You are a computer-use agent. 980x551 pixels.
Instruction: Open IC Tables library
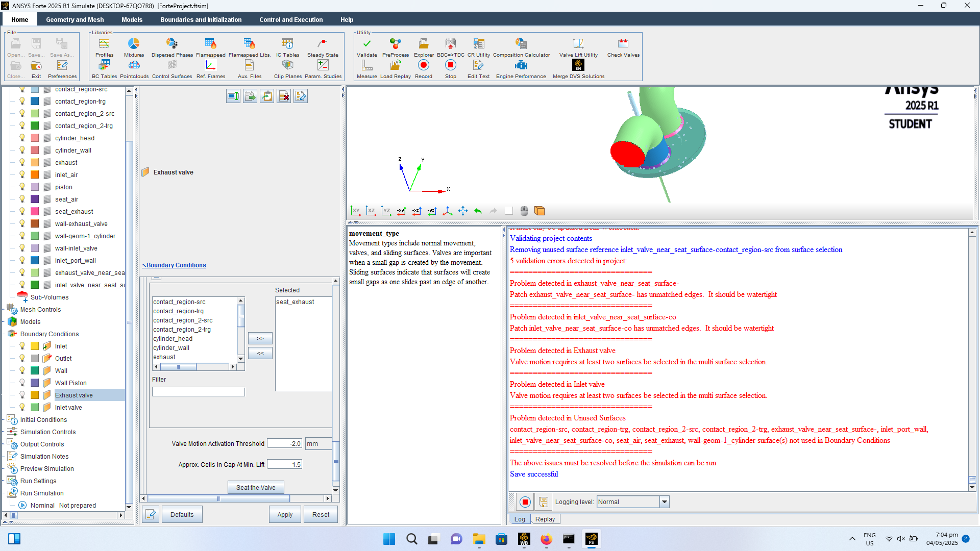[x=287, y=47]
